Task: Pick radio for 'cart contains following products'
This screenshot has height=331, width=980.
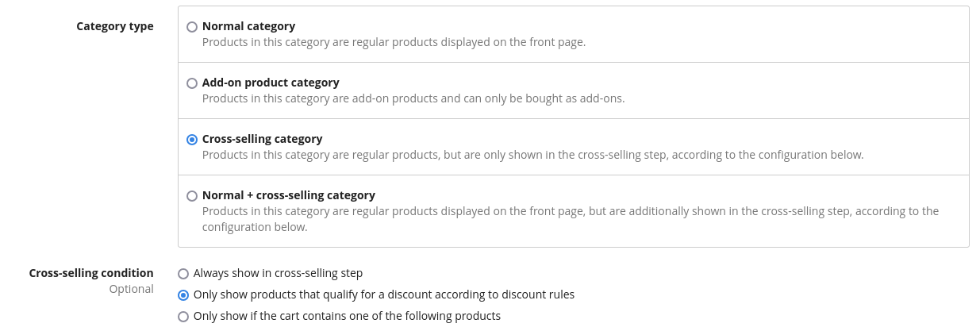Action: (x=183, y=317)
